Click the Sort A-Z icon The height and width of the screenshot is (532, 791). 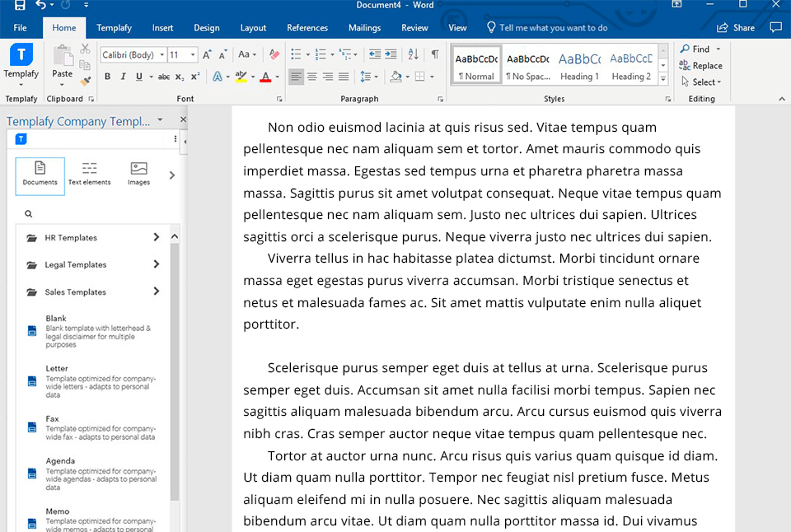(x=414, y=55)
